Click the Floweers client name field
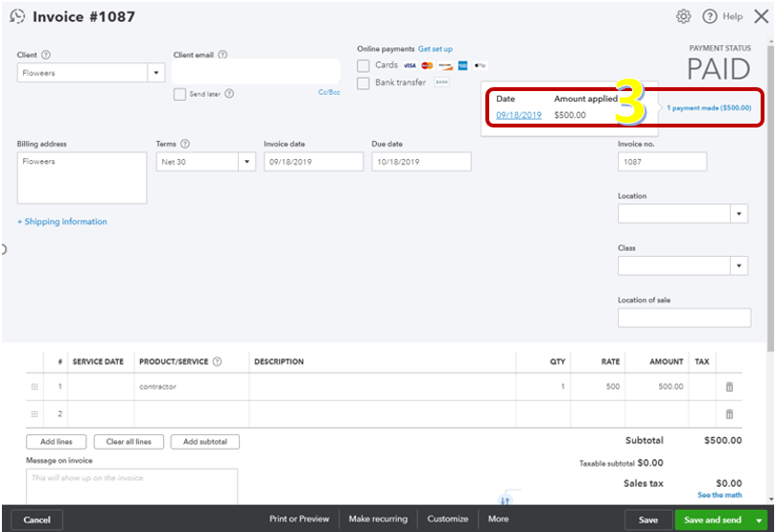The width and height of the screenshot is (776, 532). 82,73
